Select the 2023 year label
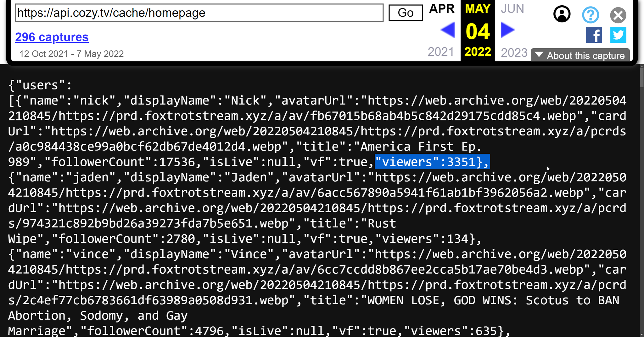The height and width of the screenshot is (337, 644). click(x=514, y=53)
